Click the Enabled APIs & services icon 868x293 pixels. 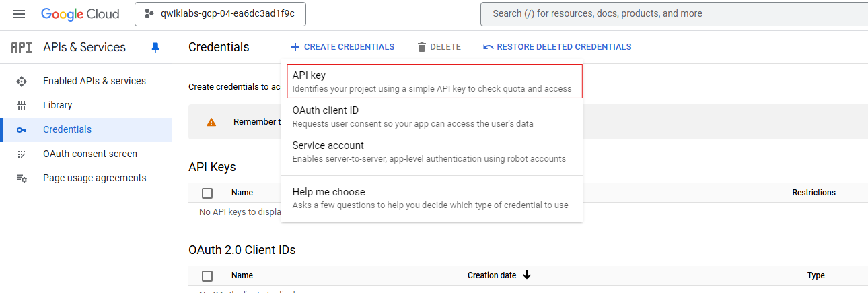22,81
